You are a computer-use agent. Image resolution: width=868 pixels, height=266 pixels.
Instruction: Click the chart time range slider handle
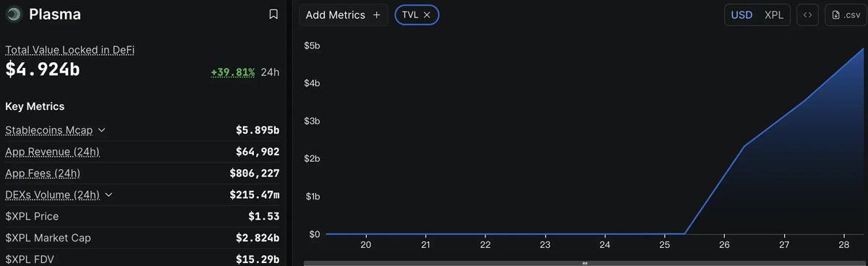584,263
